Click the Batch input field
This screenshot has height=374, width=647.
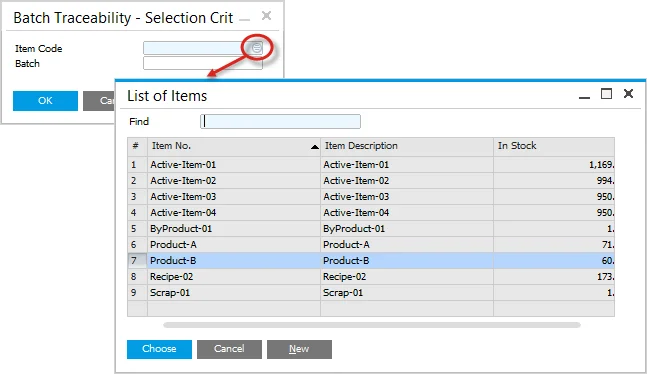pos(203,63)
